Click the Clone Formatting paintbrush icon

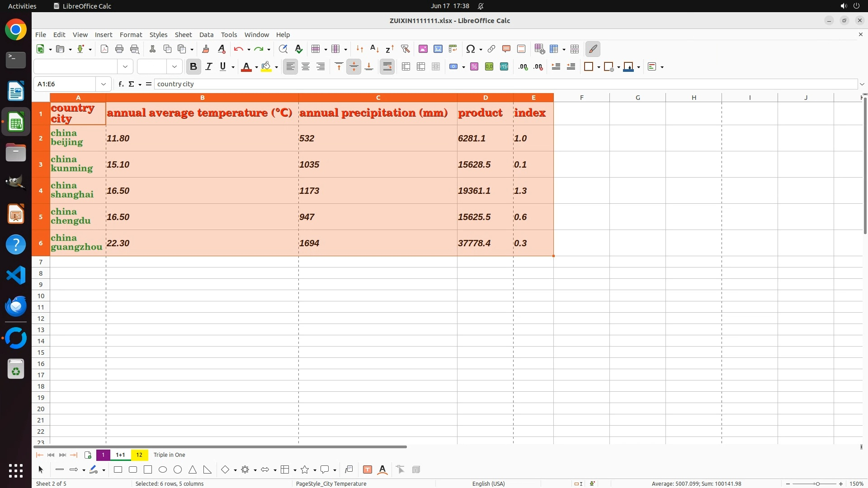coord(206,49)
